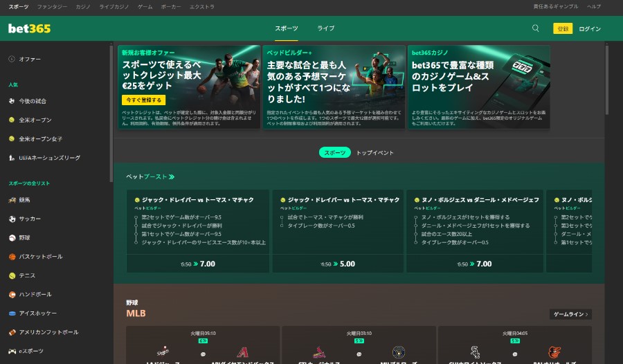Screen dimensions: 623x364
Task: Click the yellow 登録 button
Action: [x=563, y=28]
